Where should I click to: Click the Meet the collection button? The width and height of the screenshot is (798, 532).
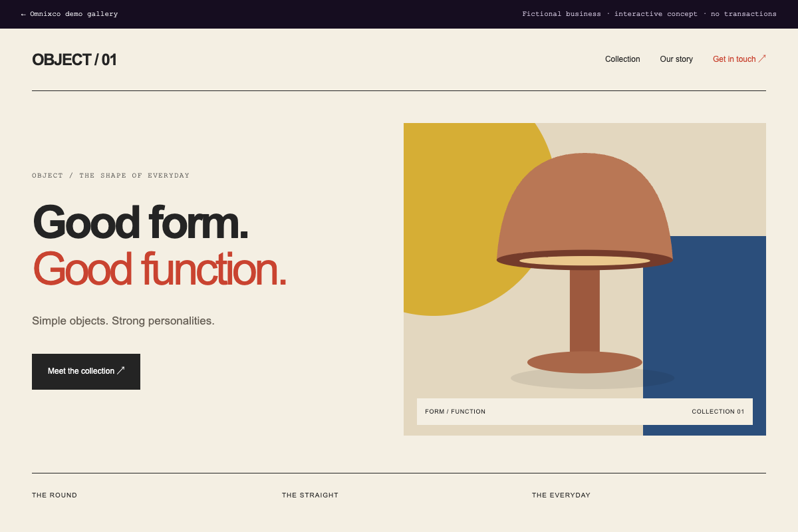[x=86, y=372]
